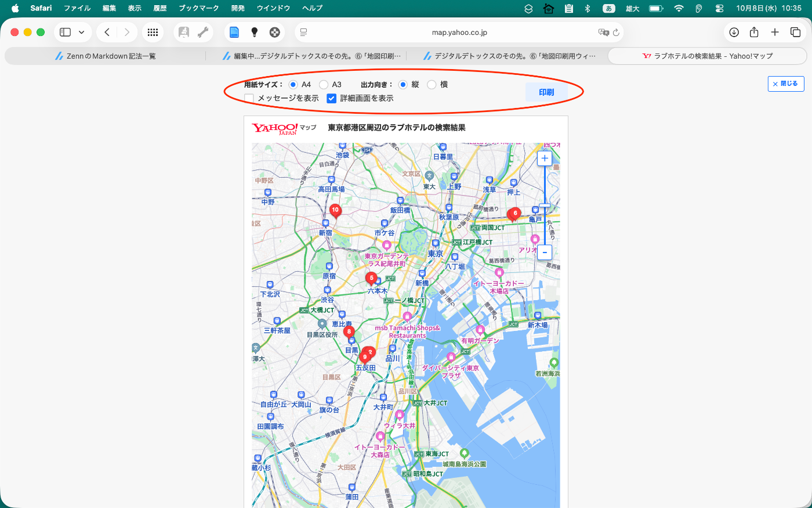Open the Safari application menu
Image resolution: width=812 pixels, height=508 pixels.
[x=41, y=8]
